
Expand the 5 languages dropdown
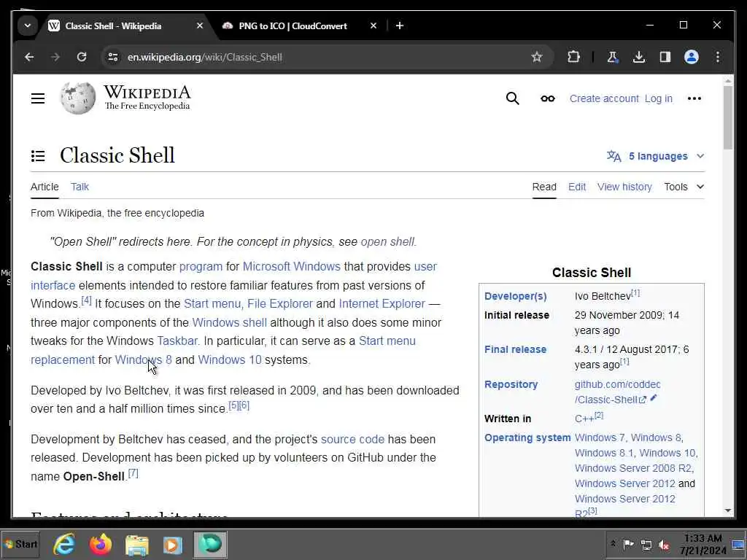pos(656,156)
